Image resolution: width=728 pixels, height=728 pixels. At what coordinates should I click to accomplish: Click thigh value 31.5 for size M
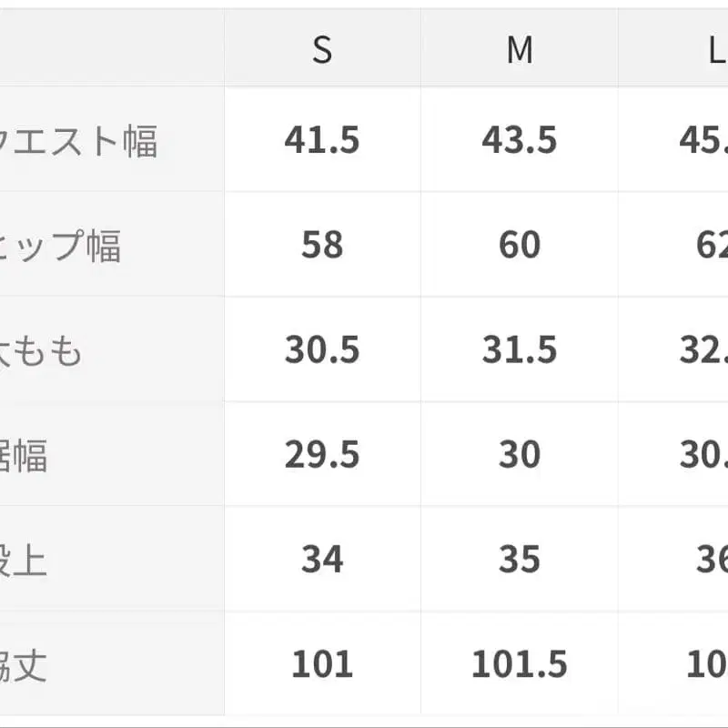[x=520, y=350]
